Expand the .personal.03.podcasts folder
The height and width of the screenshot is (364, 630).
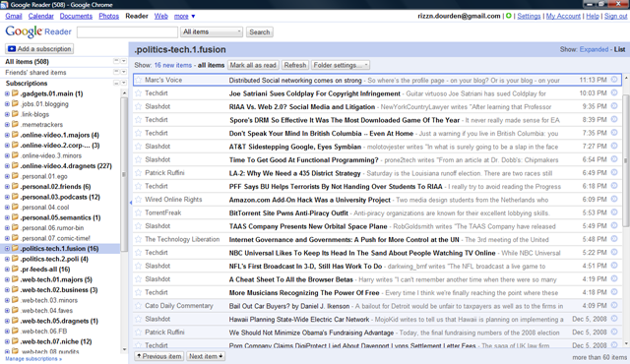(7, 197)
